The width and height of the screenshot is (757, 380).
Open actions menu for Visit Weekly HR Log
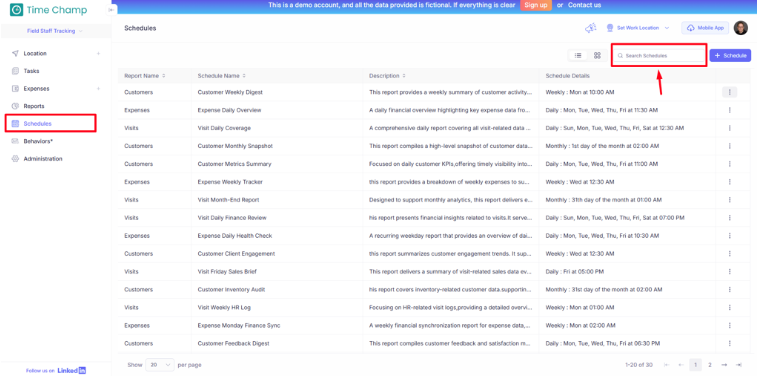pos(729,308)
